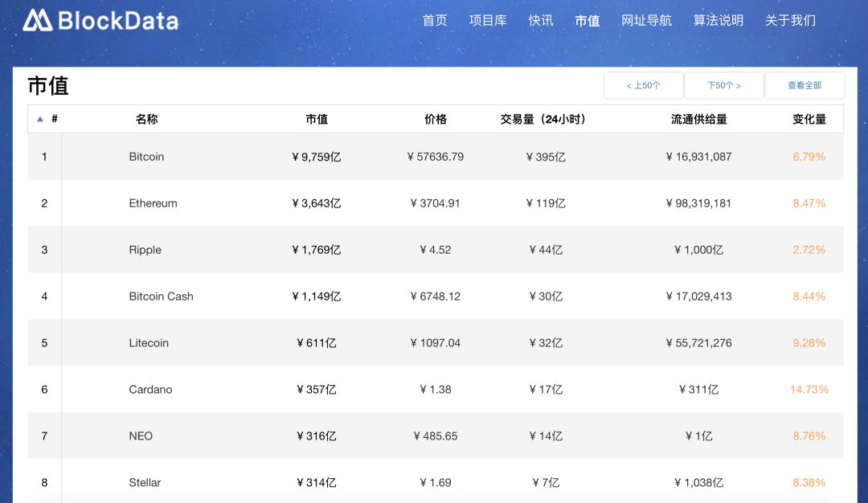Viewport: 868px width, 503px height.
Task: Click the BlockData logo
Action: [x=100, y=20]
